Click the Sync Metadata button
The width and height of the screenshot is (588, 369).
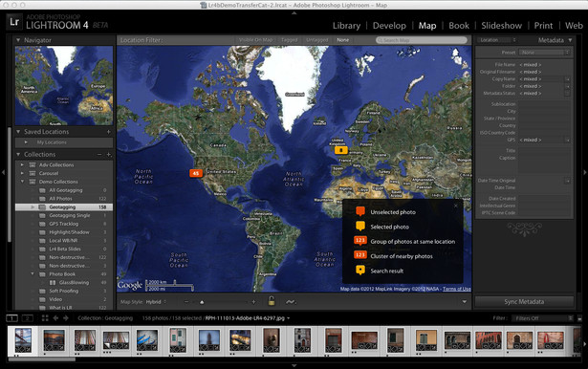524,301
